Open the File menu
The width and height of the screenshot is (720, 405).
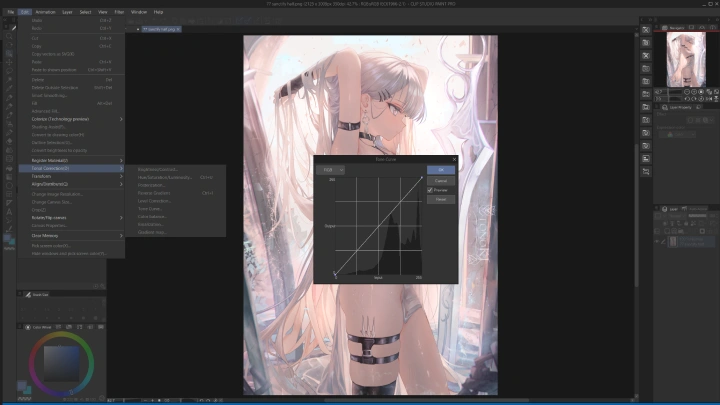[11, 12]
